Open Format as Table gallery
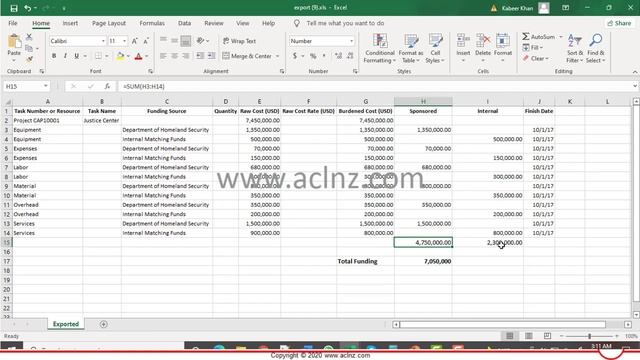 click(411, 48)
